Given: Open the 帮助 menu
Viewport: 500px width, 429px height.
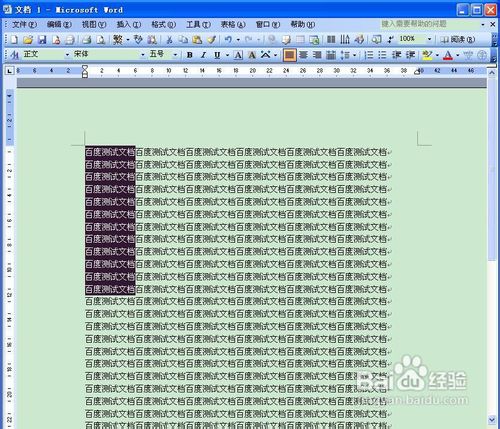Looking at the screenshot, I should click(302, 24).
